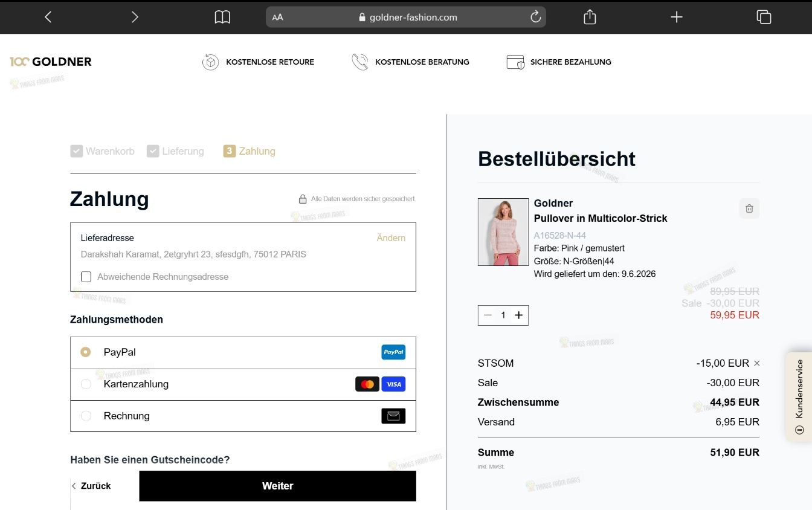Click the sale price 59,95 EUR
The image size is (812, 510).
[x=735, y=315]
